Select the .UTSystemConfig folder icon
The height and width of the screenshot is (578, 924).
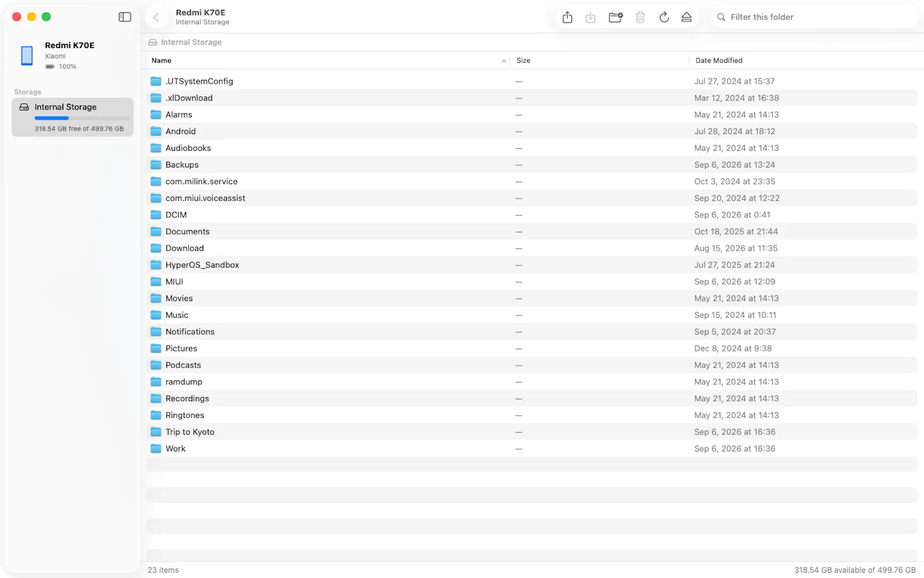(156, 81)
